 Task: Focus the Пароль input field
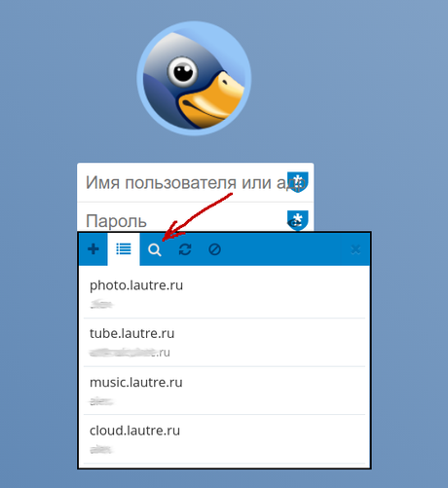pyautogui.click(x=196, y=216)
